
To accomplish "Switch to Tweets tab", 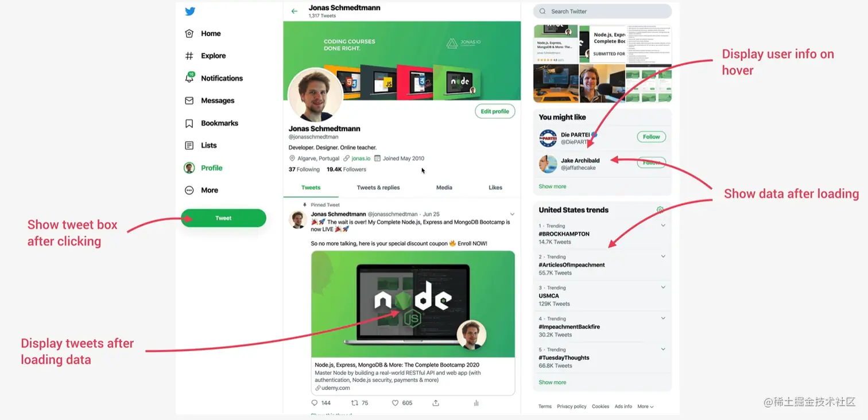I will coord(311,188).
